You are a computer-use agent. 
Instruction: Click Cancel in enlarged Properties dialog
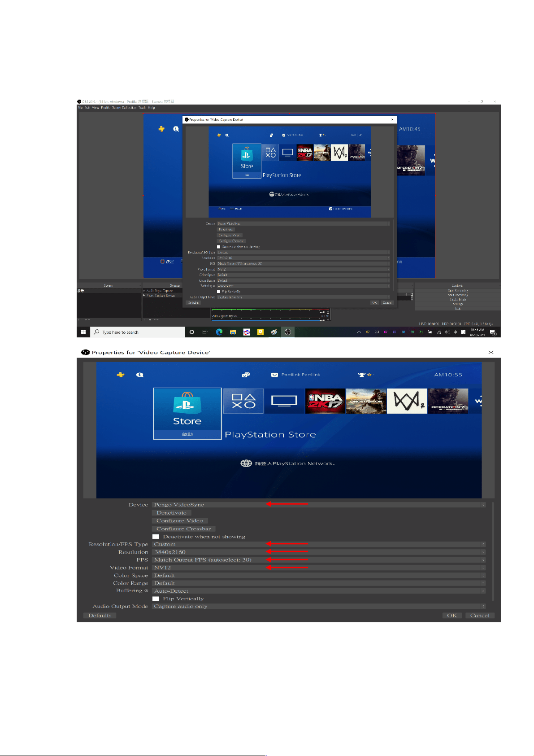pos(480,616)
